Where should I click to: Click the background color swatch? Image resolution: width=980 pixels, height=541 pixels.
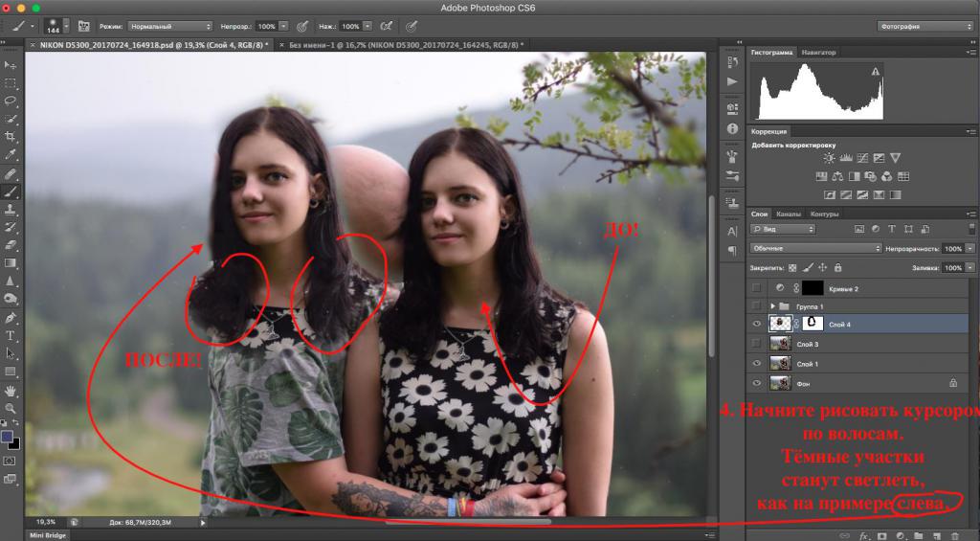(x=15, y=444)
